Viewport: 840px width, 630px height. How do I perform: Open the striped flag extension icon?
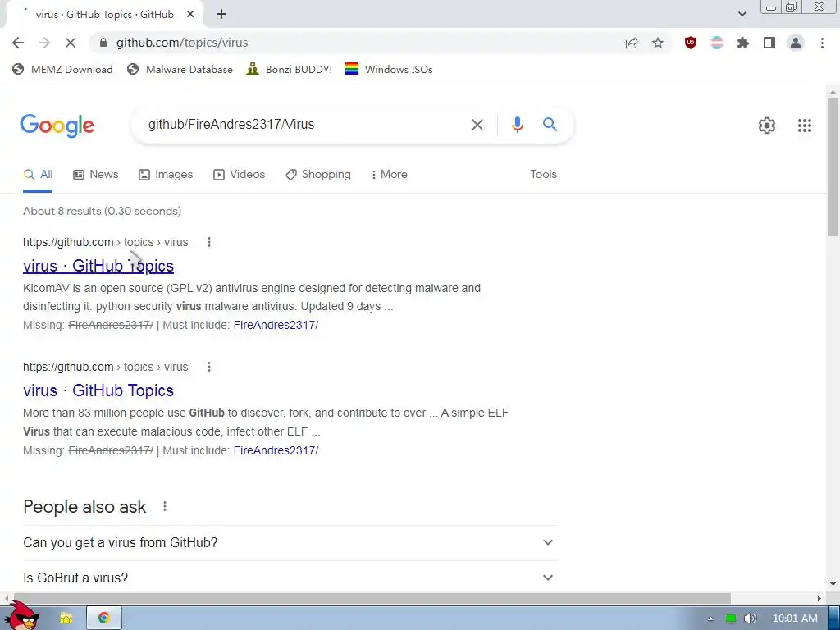[717, 43]
